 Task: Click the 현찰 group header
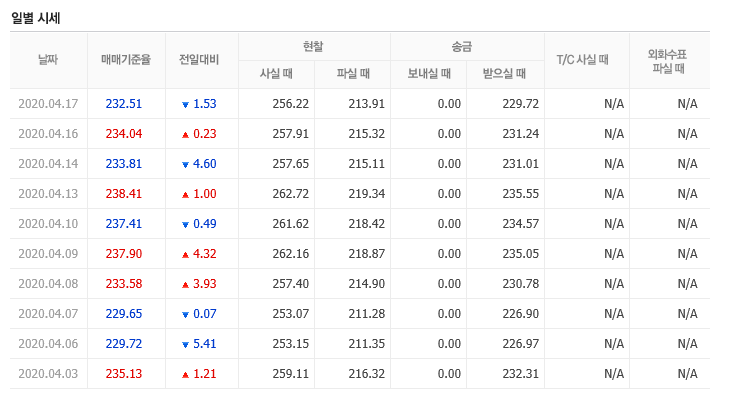coord(313,47)
